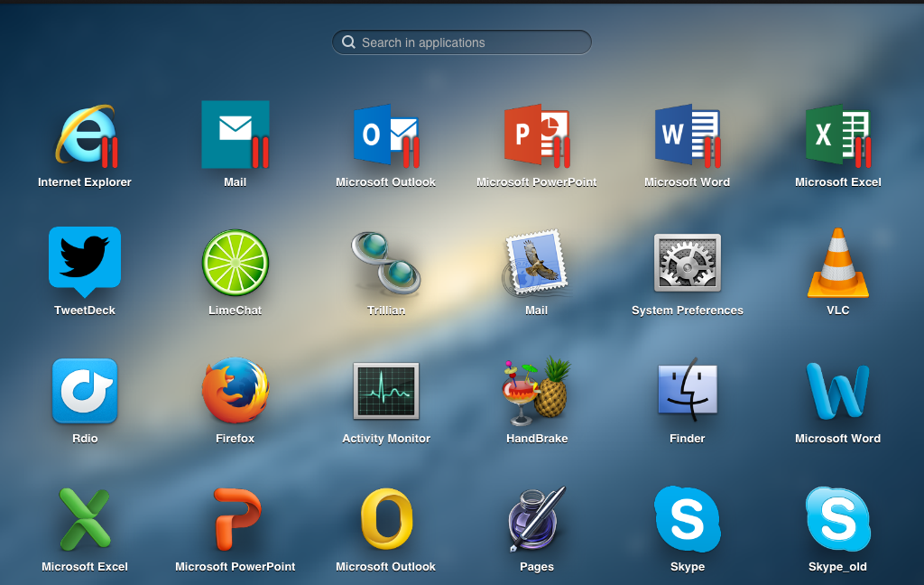Launch Pages
This screenshot has width=924, height=585.
(536, 519)
